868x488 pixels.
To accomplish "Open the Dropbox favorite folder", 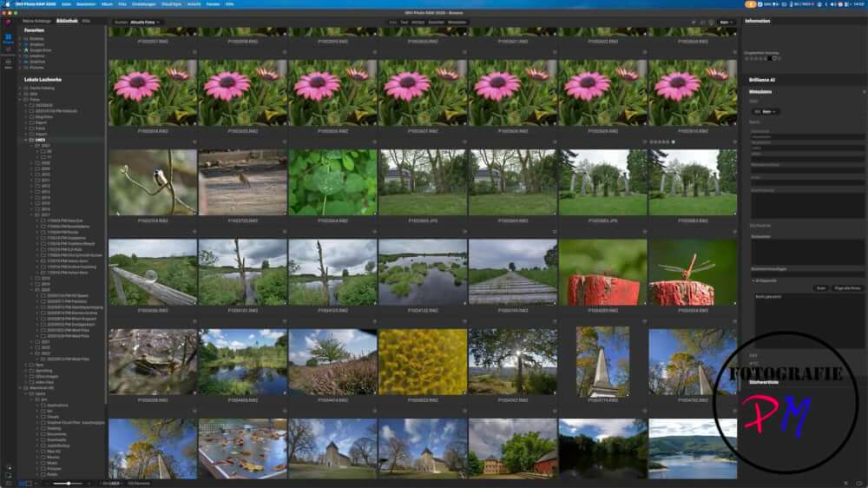I will coord(36,44).
